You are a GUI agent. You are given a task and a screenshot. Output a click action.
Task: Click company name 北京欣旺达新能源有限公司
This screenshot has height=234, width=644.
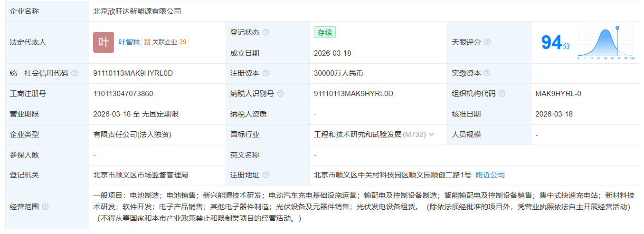pos(137,11)
